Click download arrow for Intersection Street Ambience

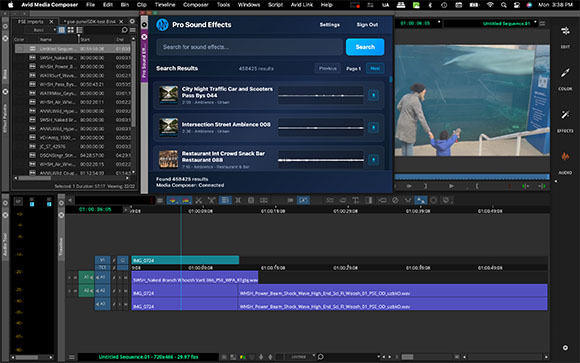click(374, 128)
